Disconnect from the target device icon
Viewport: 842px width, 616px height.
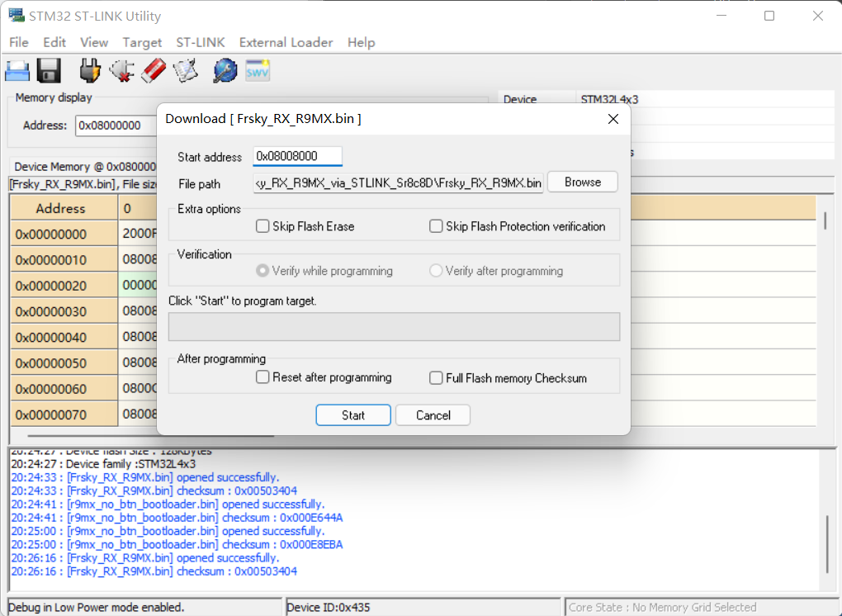pos(121,70)
